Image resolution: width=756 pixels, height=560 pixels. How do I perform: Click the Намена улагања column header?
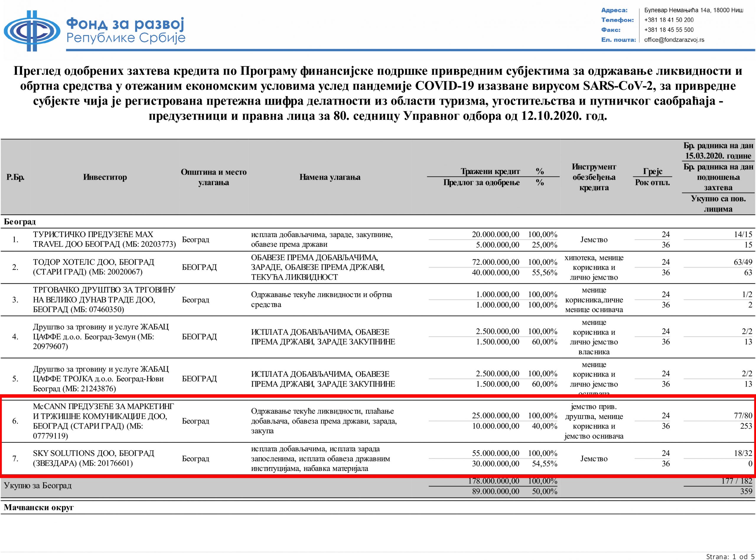point(330,177)
